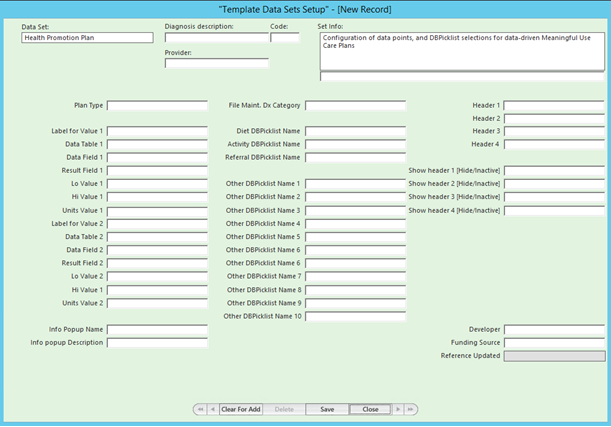The width and height of the screenshot is (611, 427).
Task: Click into Other DBPicklist Name 3 field
Action: pyautogui.click(x=355, y=211)
